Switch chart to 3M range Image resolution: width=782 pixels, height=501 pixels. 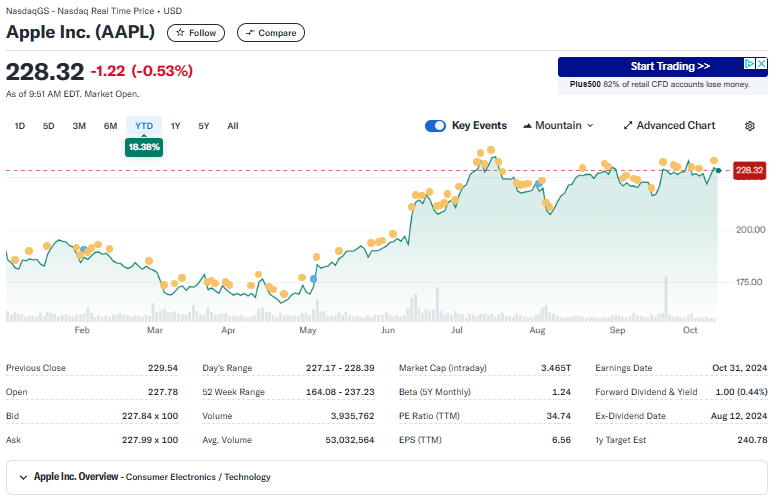click(x=79, y=126)
